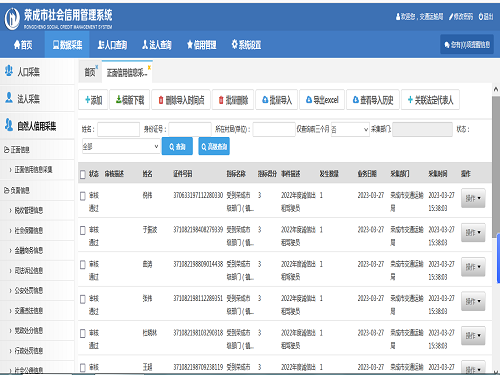This screenshot has height=375, width=500.
Task: Check the row with ID ending 0330
Action: coord(83,196)
